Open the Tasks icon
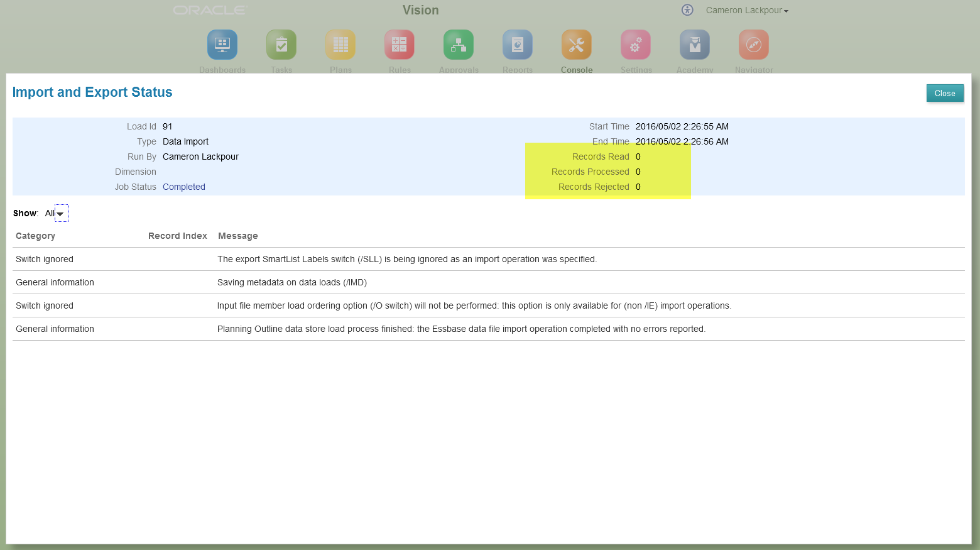980x550 pixels. [x=281, y=45]
